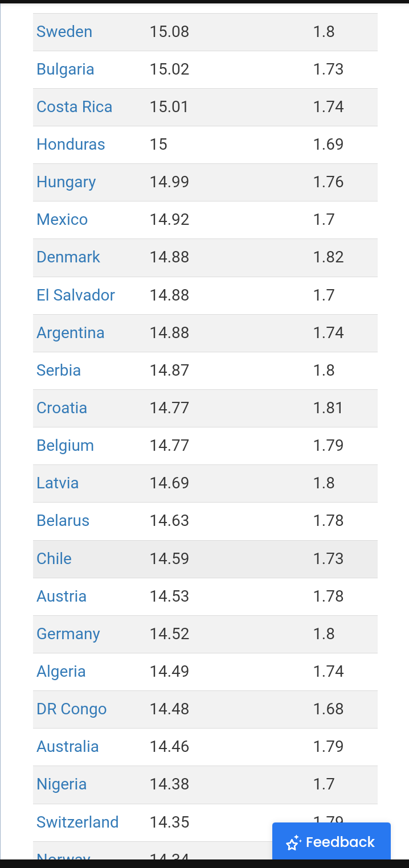The image size is (409, 868).
Task: Open the Nigeria link
Action: coord(62,784)
